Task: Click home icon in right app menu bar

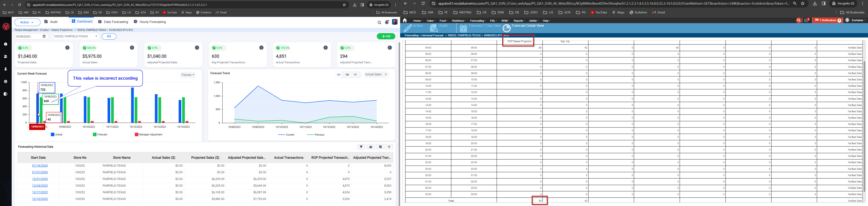Action: 405,21
